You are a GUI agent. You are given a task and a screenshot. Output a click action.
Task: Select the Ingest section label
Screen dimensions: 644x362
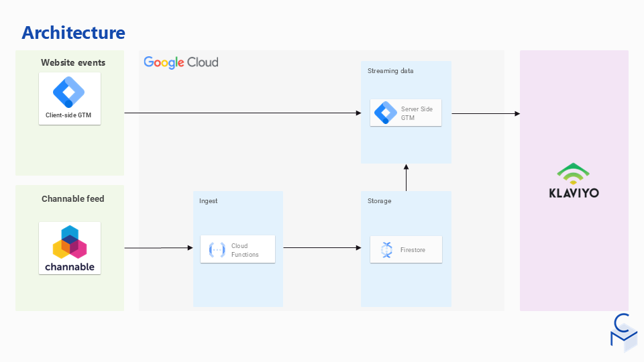coord(209,200)
